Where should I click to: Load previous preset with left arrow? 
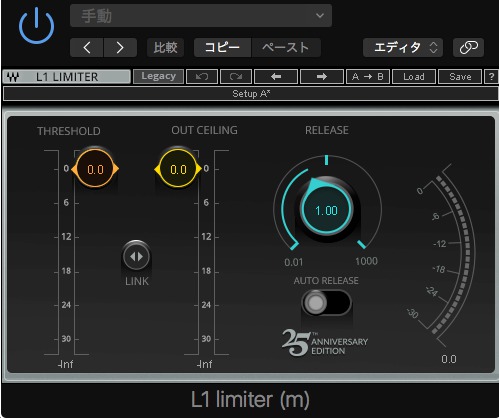276,76
